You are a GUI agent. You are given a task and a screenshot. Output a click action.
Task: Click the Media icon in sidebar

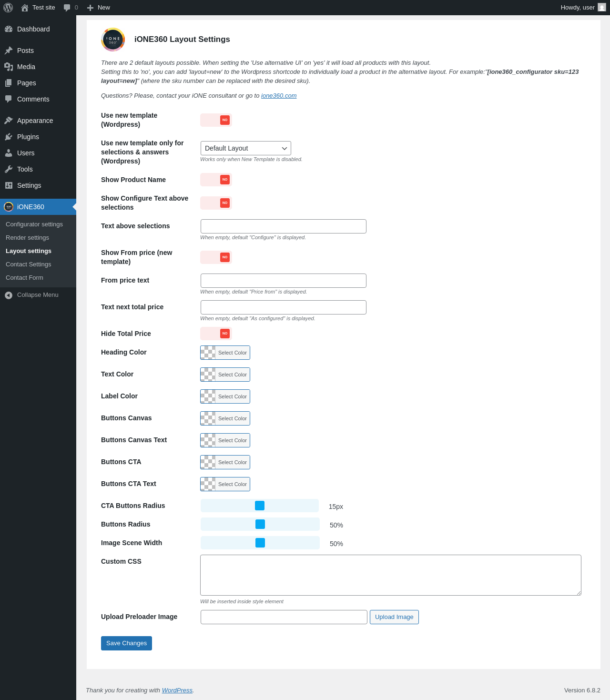click(9, 67)
